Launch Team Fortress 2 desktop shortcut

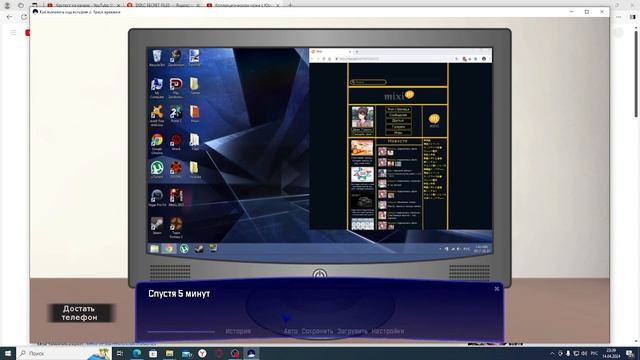coord(176,227)
